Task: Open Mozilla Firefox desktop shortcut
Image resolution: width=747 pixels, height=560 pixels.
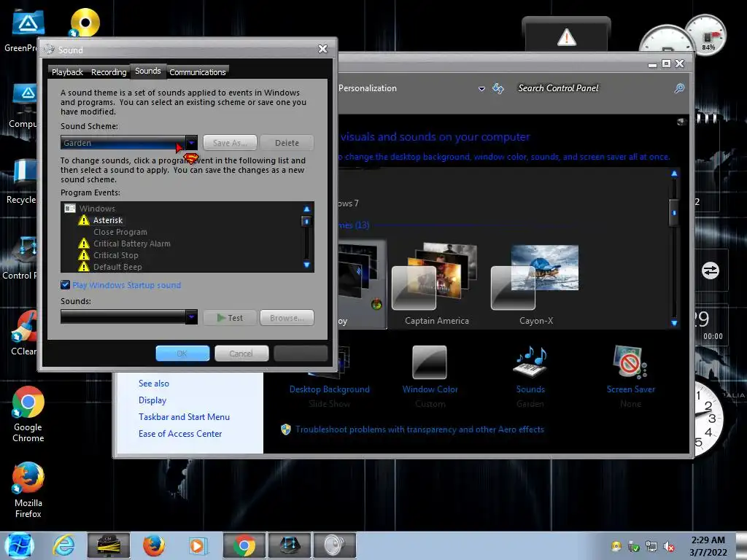Action: [x=28, y=489]
